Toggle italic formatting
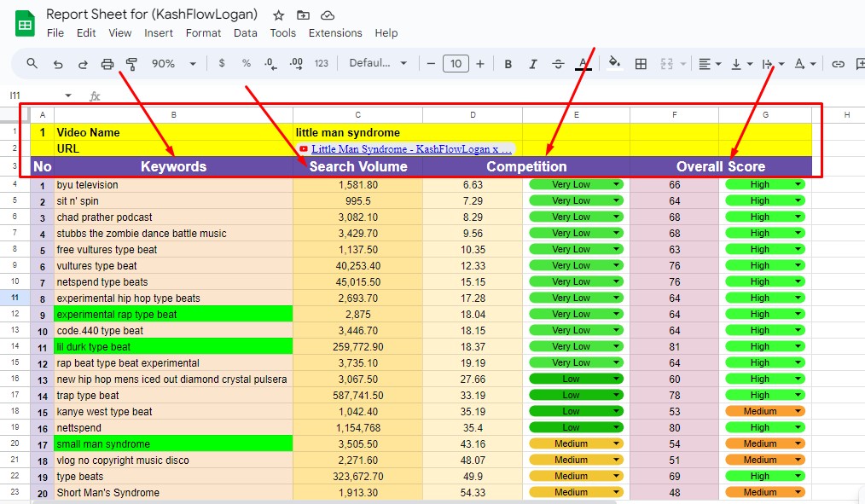Viewport: 865px width, 504px height. pyautogui.click(x=533, y=64)
